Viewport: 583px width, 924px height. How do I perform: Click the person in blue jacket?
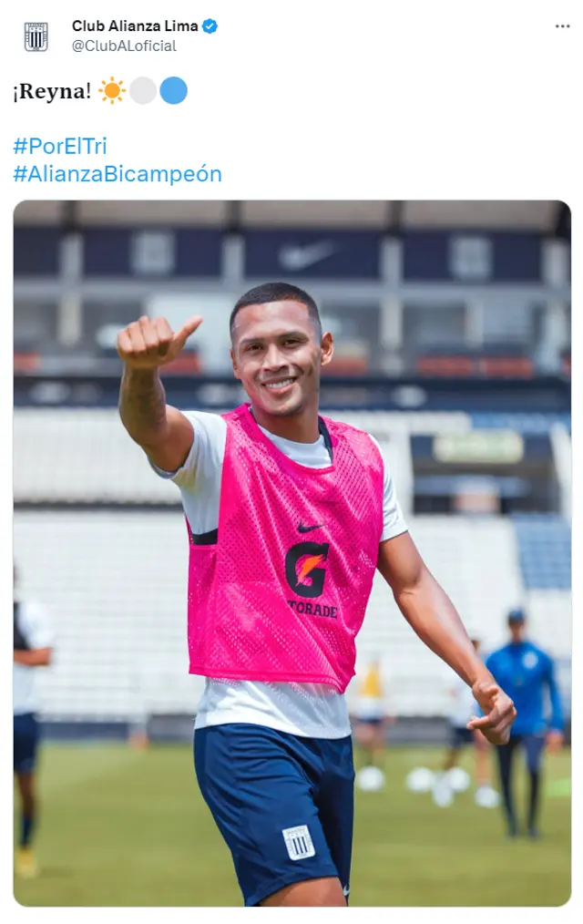tap(525, 722)
